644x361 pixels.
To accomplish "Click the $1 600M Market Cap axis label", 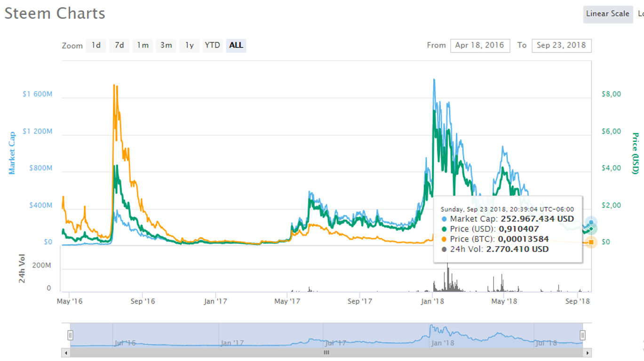I will coord(37,94).
